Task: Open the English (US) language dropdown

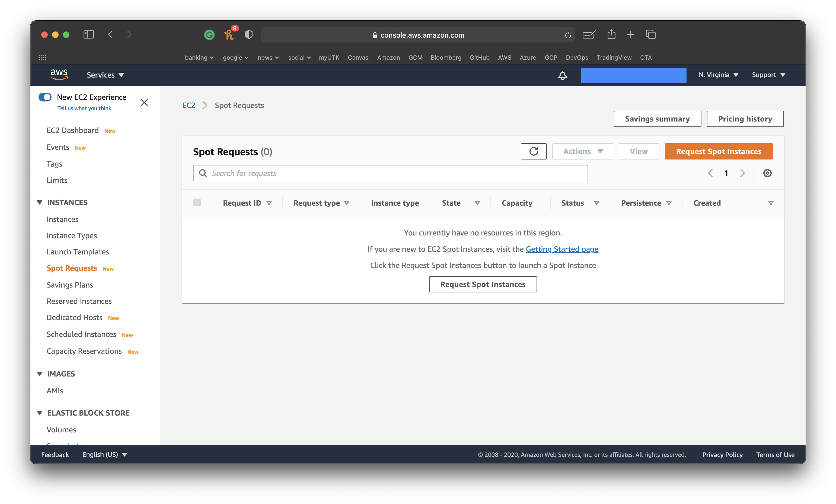Action: coord(104,454)
